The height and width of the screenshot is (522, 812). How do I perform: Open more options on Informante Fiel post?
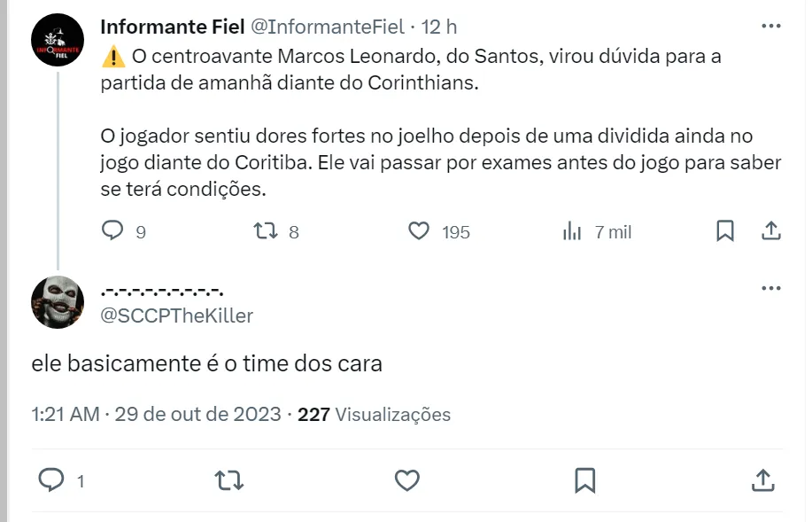[x=770, y=27]
